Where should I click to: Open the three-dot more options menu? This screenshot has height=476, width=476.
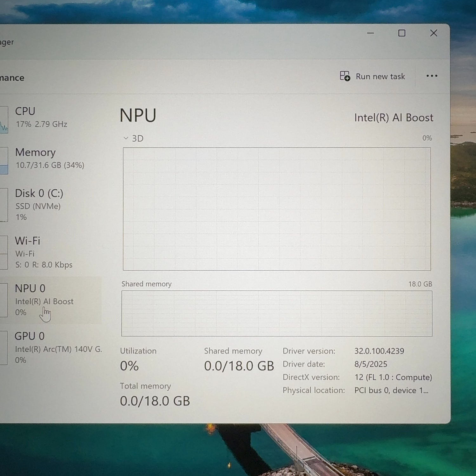pos(432,76)
